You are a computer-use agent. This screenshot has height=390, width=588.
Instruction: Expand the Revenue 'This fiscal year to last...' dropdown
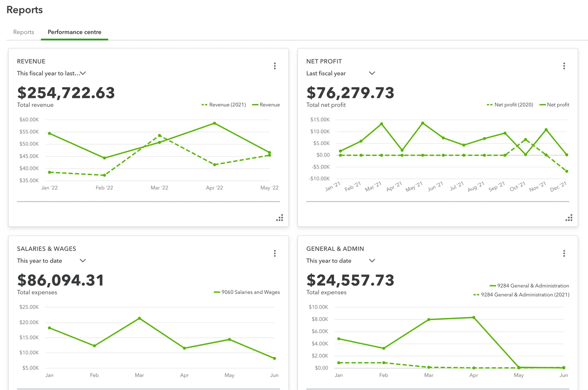pyautogui.click(x=51, y=73)
